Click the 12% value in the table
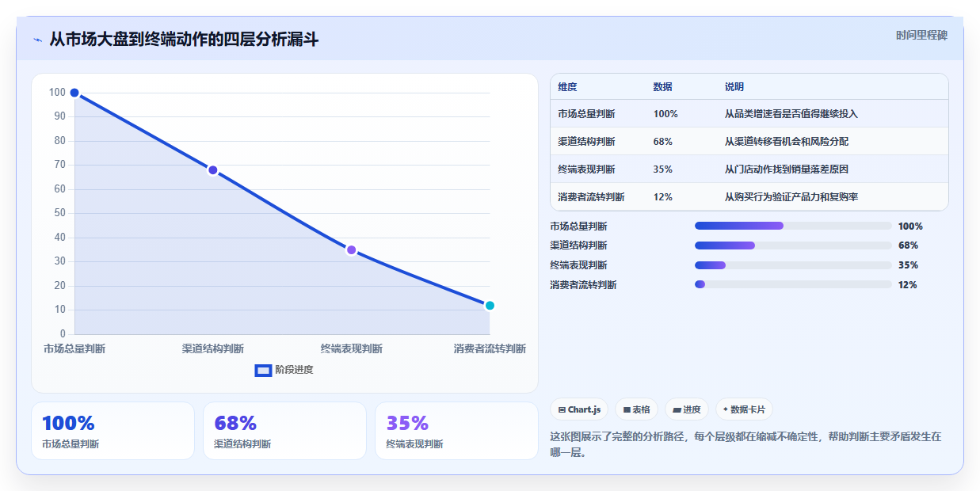980x491 pixels. tap(663, 197)
